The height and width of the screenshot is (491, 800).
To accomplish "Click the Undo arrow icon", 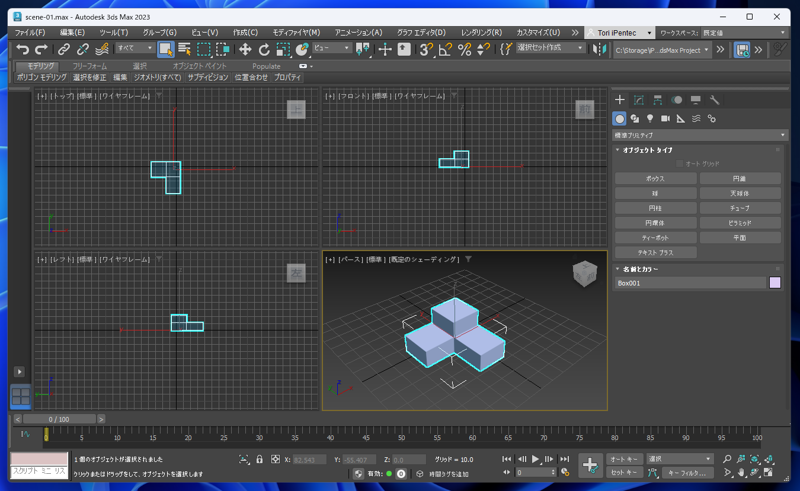I will point(22,50).
